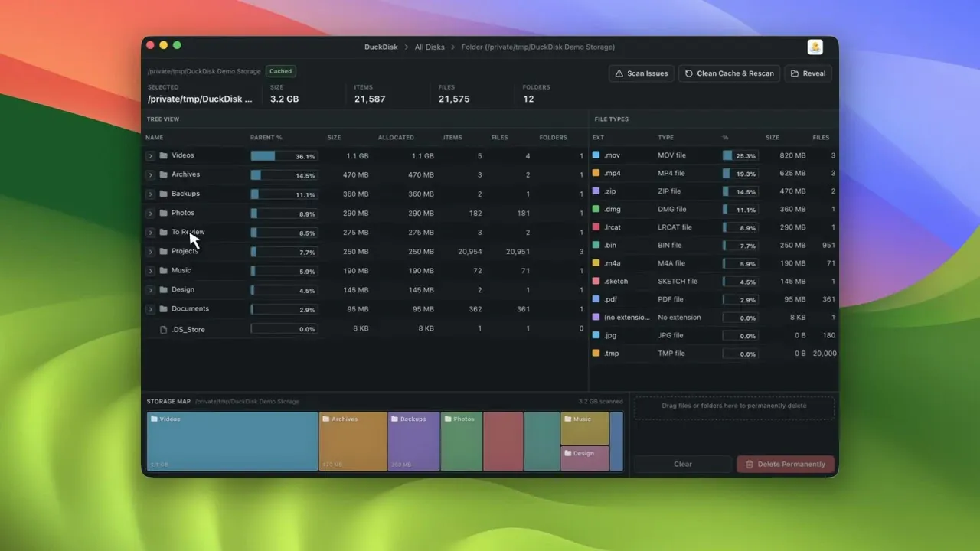Click the Photos folder icon in tree

click(164, 213)
